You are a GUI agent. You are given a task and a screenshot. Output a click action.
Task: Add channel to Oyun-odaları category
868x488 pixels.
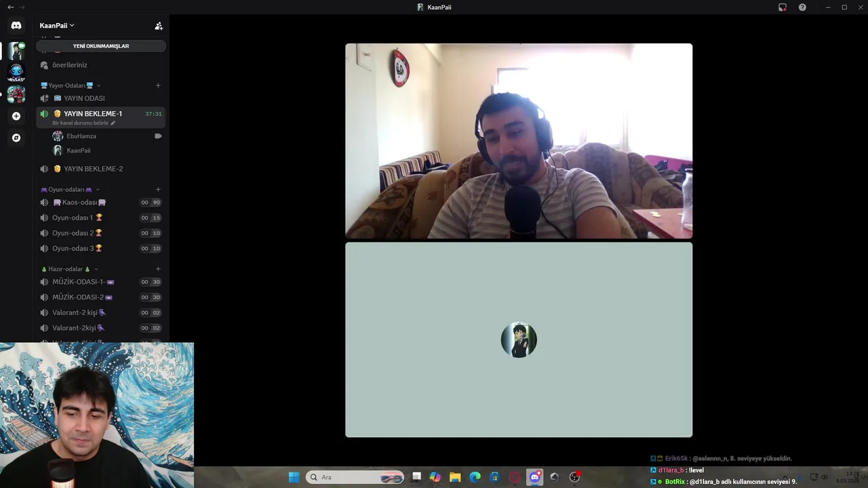158,189
